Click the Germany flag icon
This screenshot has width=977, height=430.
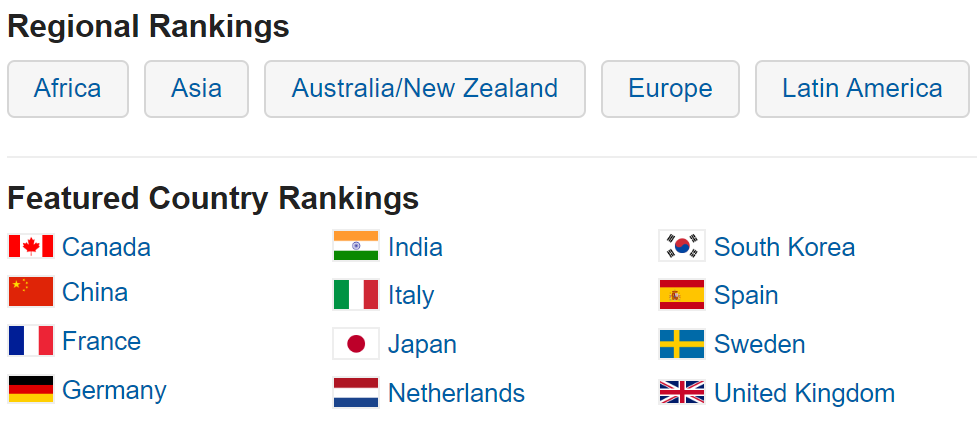point(31,389)
